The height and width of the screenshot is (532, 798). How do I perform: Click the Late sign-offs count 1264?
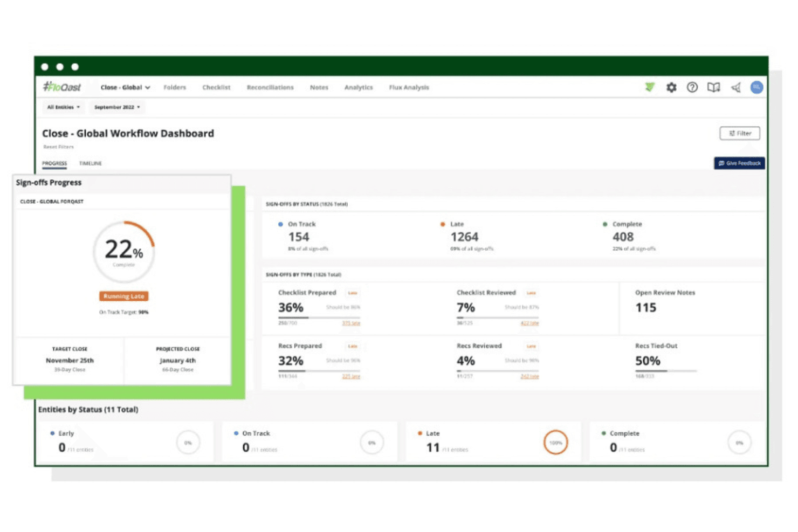[464, 237]
